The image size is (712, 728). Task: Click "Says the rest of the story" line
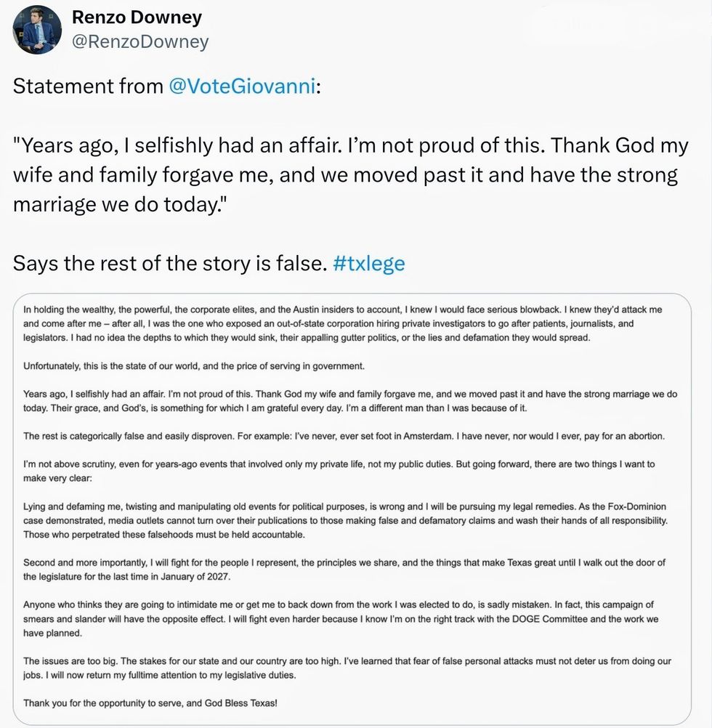[x=169, y=262]
